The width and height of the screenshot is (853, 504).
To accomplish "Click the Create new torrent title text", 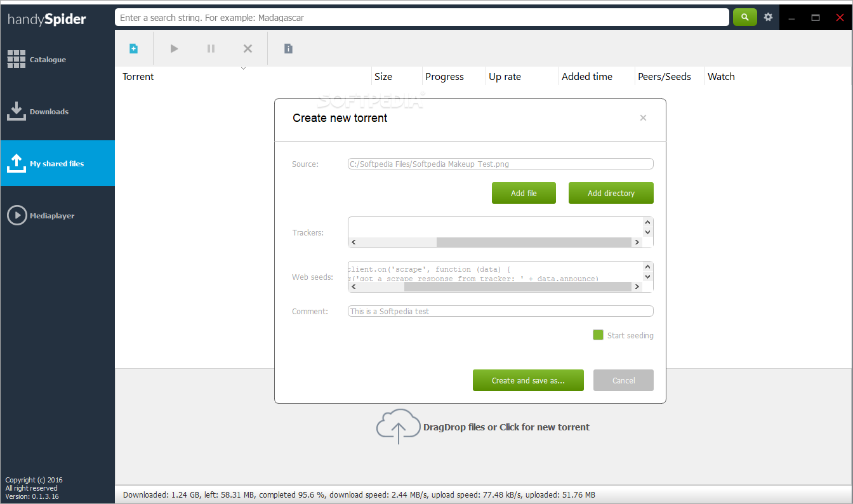I will 340,118.
